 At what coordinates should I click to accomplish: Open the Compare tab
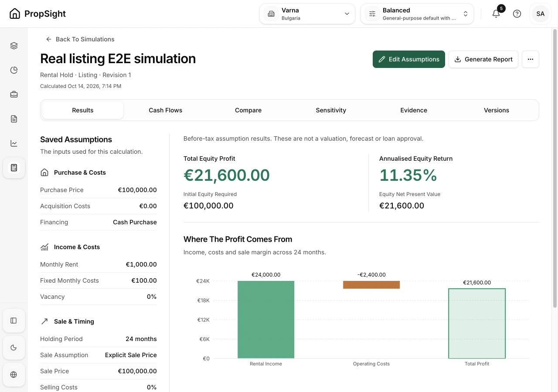pos(248,110)
